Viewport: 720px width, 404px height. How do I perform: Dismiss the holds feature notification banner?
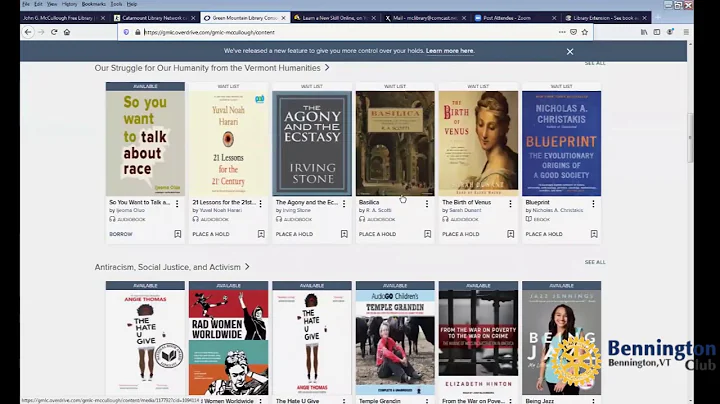click(570, 51)
